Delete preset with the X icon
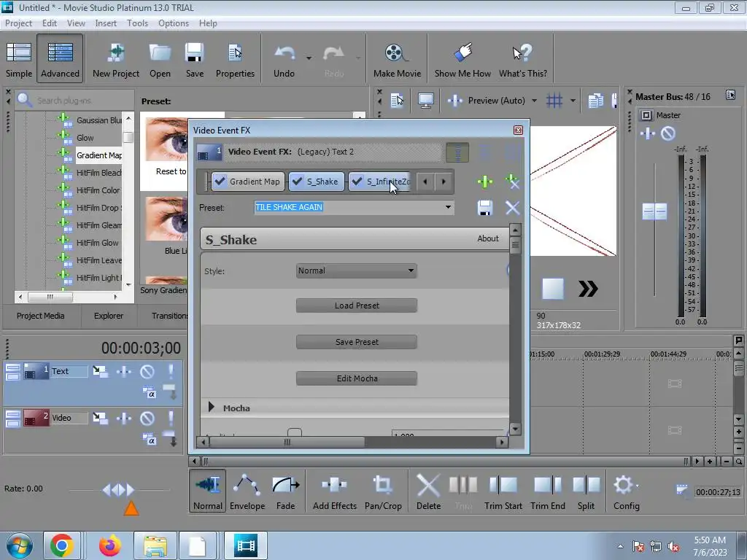Viewport: 747px width, 560px height. click(x=513, y=208)
